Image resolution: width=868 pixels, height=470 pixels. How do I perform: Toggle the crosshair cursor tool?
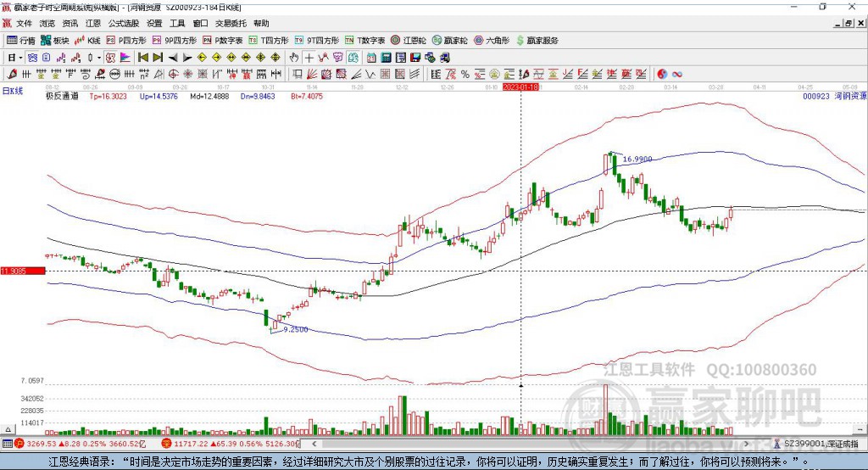[309, 58]
